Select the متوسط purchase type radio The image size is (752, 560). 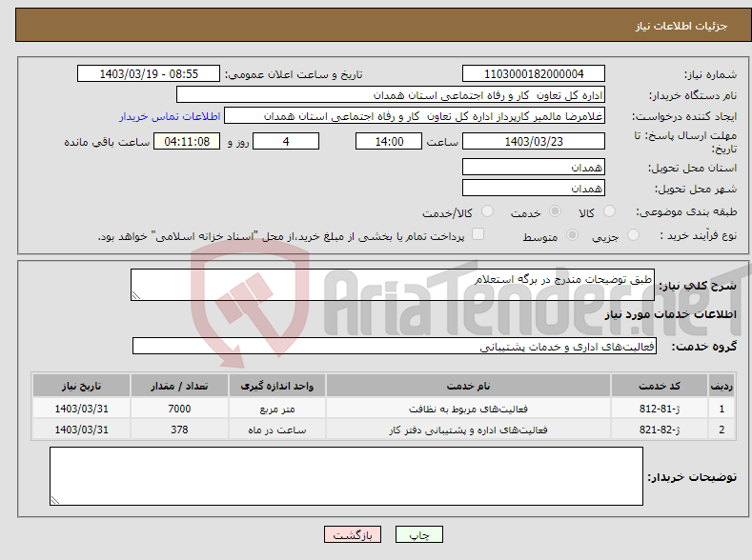pyautogui.click(x=572, y=234)
